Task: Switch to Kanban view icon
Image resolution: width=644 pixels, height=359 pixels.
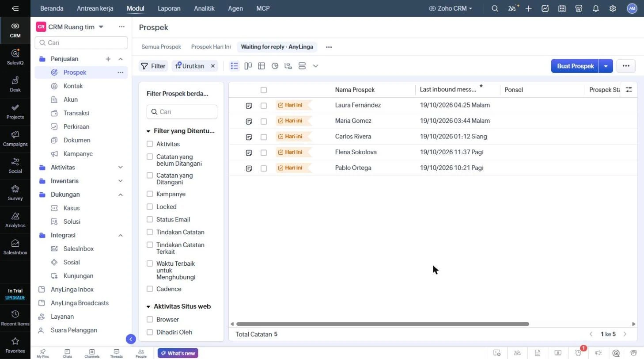Action: click(x=248, y=66)
